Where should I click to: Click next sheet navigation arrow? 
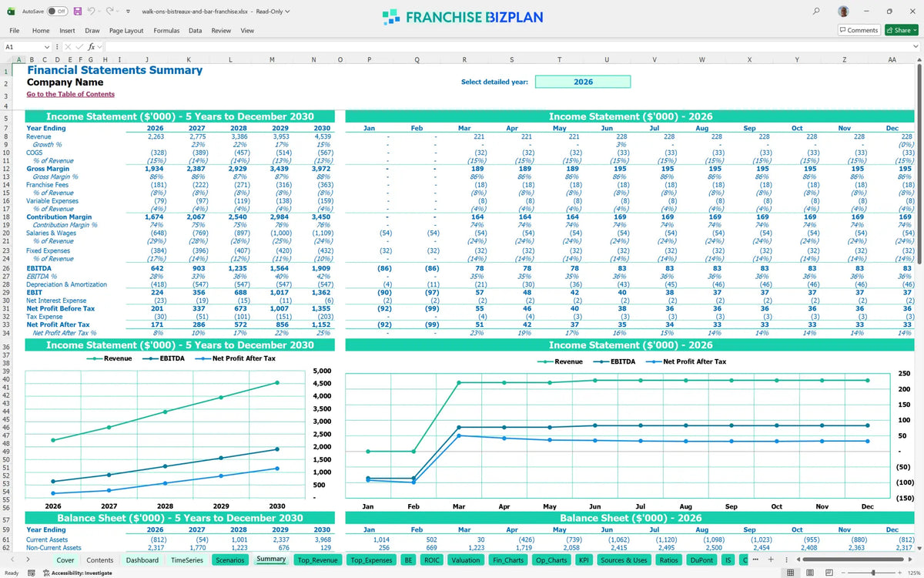pyautogui.click(x=28, y=560)
